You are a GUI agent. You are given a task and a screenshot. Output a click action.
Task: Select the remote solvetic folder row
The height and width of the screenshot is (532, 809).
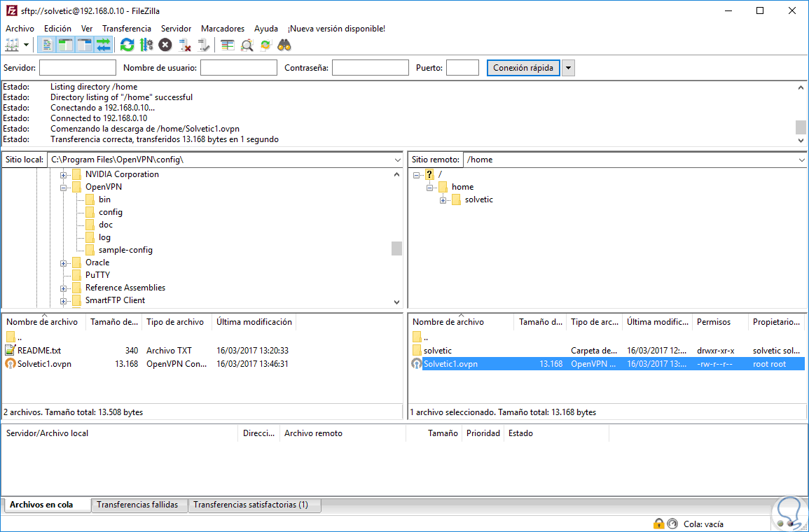(x=608, y=351)
